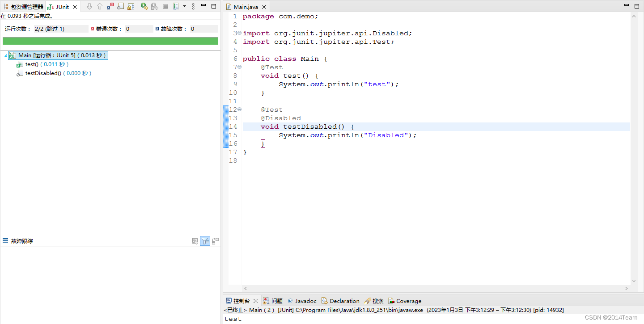Click the horizontal scrollbar right arrow
The height and width of the screenshot is (324, 644).
click(627, 289)
